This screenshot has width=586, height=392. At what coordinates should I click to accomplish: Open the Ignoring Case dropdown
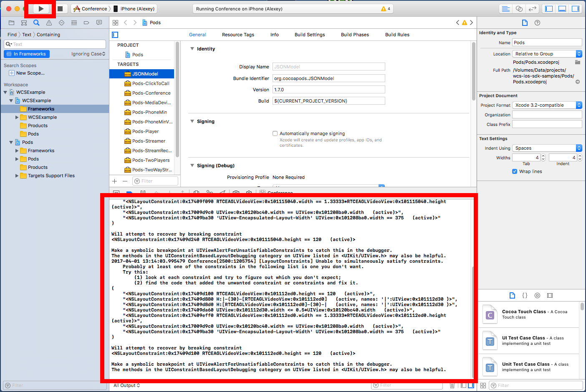[88, 54]
